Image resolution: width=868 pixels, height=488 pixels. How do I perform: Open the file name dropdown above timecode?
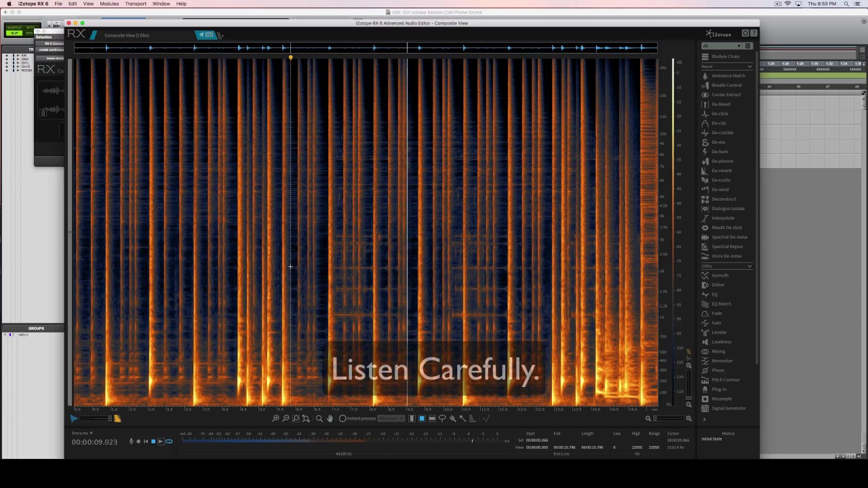82,433
